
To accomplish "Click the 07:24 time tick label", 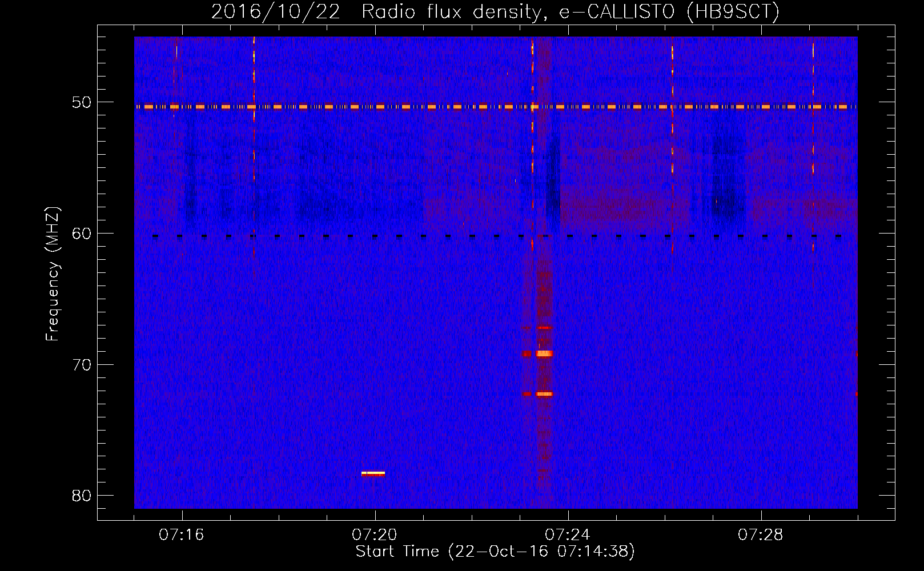I will pyautogui.click(x=568, y=535).
